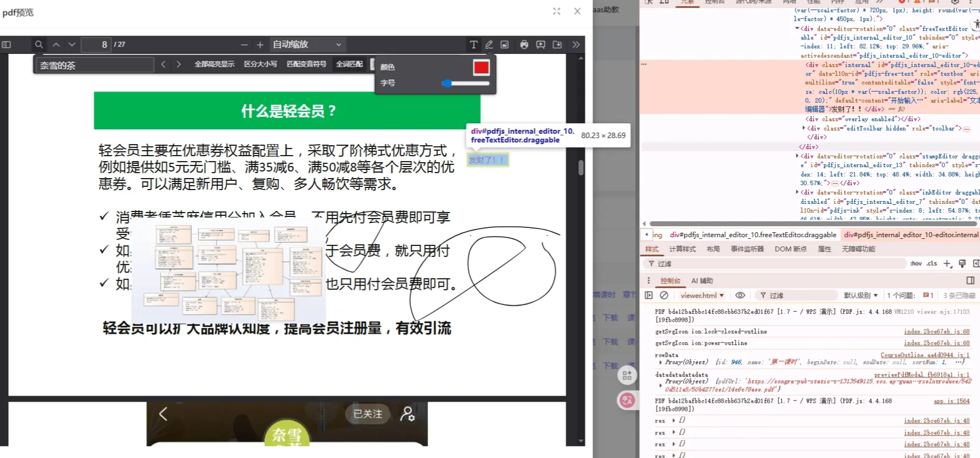
Task: Click the drawer dock panel icon
Action: [x=970, y=280]
